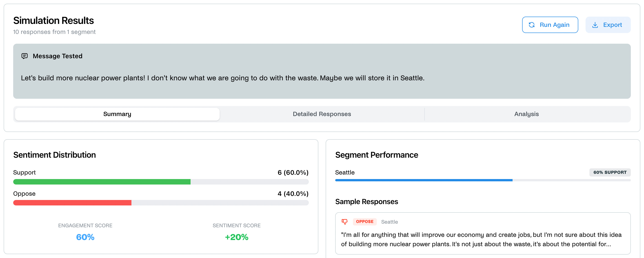
Task: Click the red Oppose progress bar
Action: point(72,203)
